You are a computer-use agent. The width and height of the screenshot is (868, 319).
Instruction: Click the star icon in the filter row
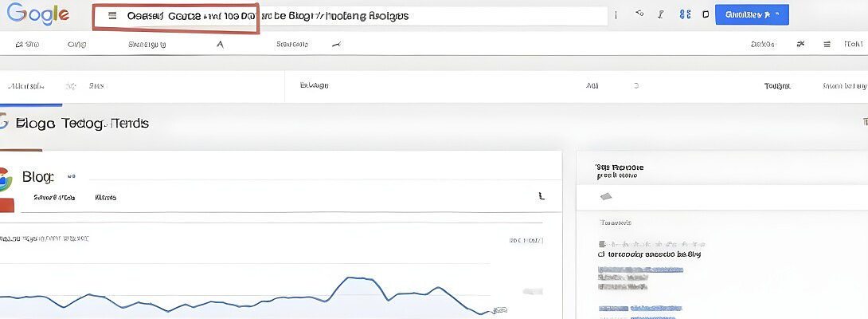click(71, 85)
